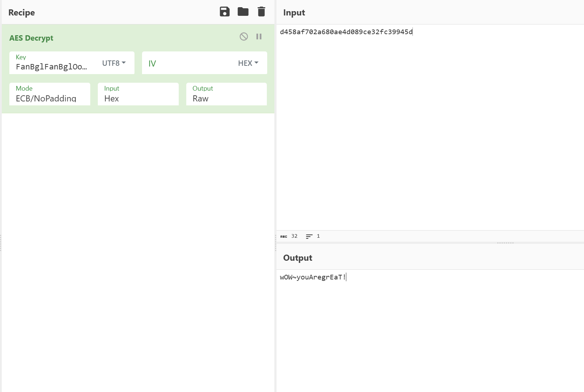Select the AES Decrypt operation title
The image size is (584, 392).
pos(31,38)
